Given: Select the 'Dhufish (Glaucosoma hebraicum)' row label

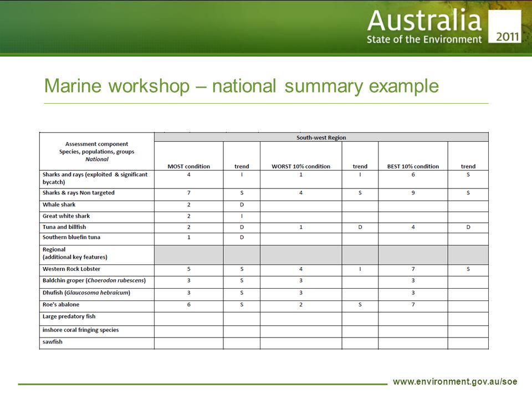Looking at the screenshot, I should [x=86, y=293].
